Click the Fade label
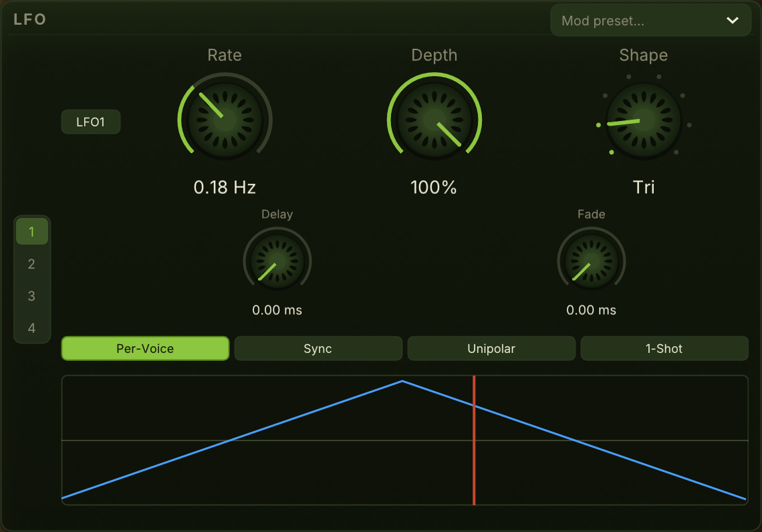The width and height of the screenshot is (762, 532). 592,215
